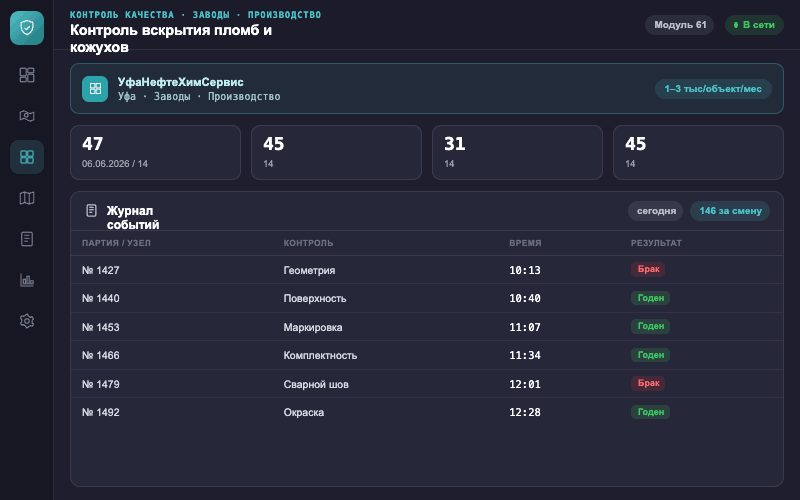Open the document report icon in sidebar
Screen dimensions: 800x500
point(27,239)
